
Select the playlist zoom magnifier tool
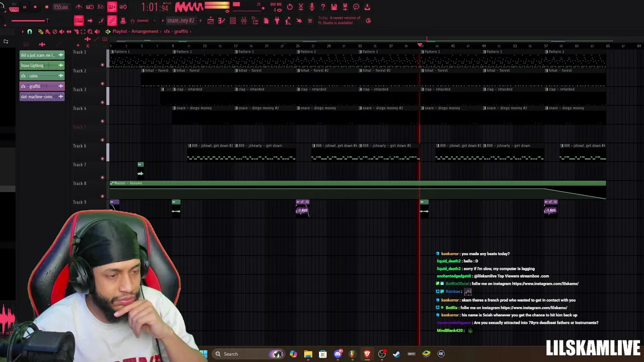[x=90, y=32]
